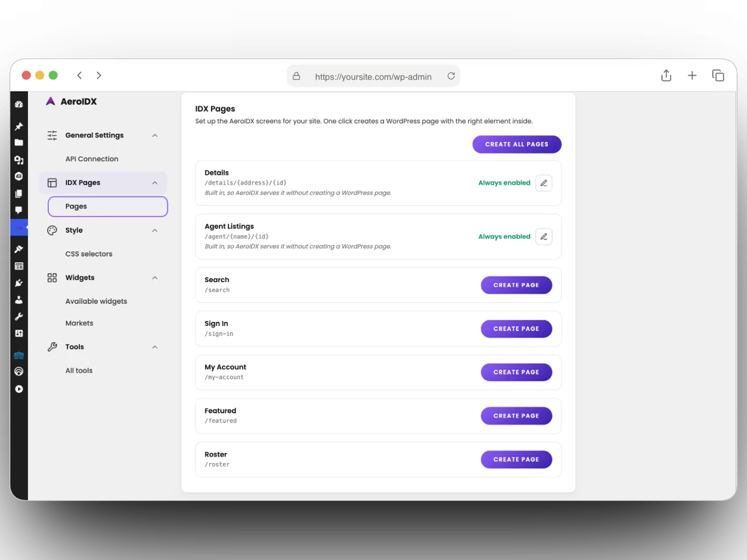Select the General Settings menu heading
The image size is (747, 560).
(x=95, y=135)
